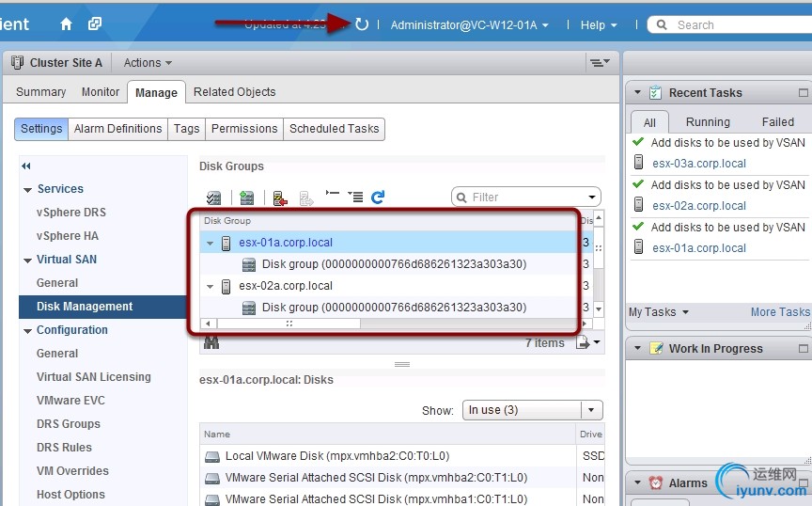Select the Permissions sub-tab

(x=244, y=129)
